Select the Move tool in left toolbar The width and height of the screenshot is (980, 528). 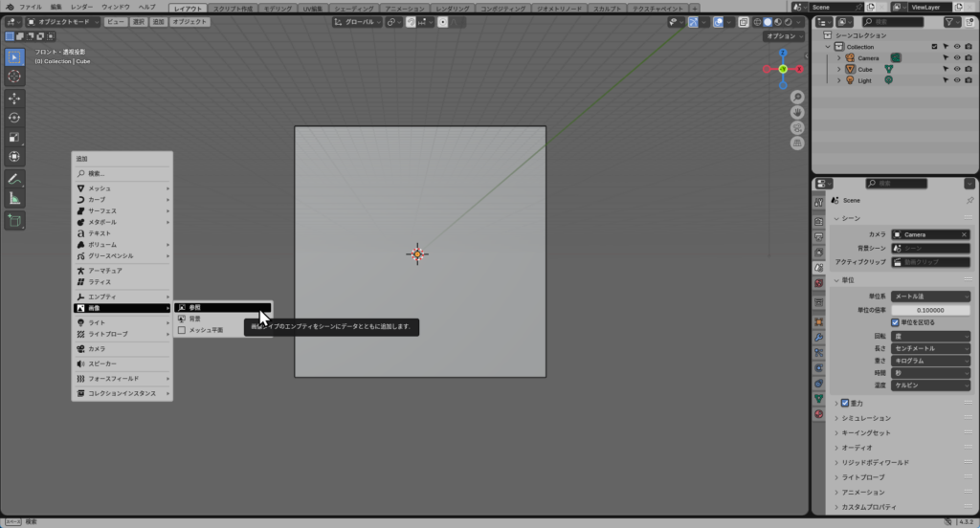tap(15, 99)
